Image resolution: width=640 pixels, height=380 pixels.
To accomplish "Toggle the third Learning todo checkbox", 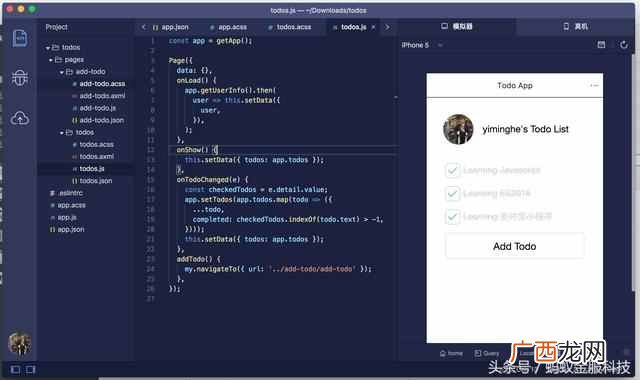I will pos(452,217).
